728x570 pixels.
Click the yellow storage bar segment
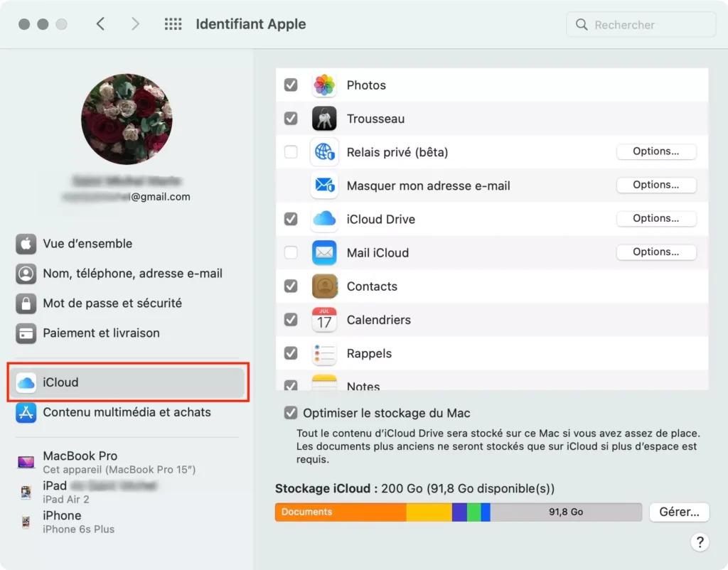pos(429,512)
